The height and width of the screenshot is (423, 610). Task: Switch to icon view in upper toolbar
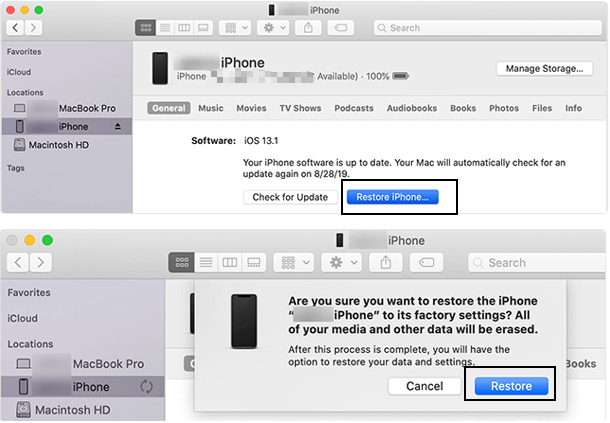click(x=145, y=28)
